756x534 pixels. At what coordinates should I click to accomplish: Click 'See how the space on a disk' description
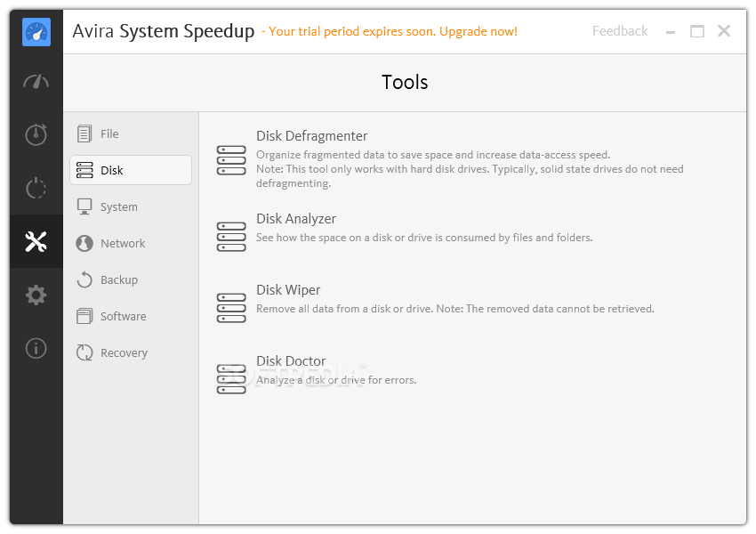[x=424, y=238]
